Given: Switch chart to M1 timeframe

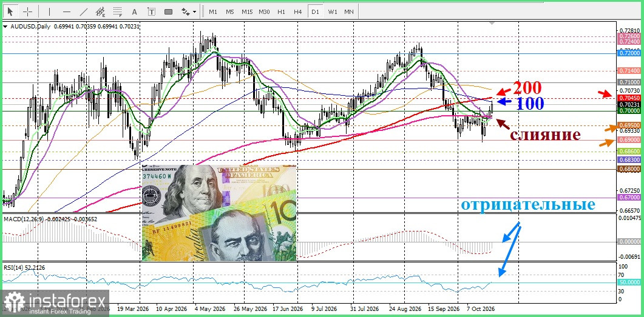Looking at the screenshot, I should (213, 12).
